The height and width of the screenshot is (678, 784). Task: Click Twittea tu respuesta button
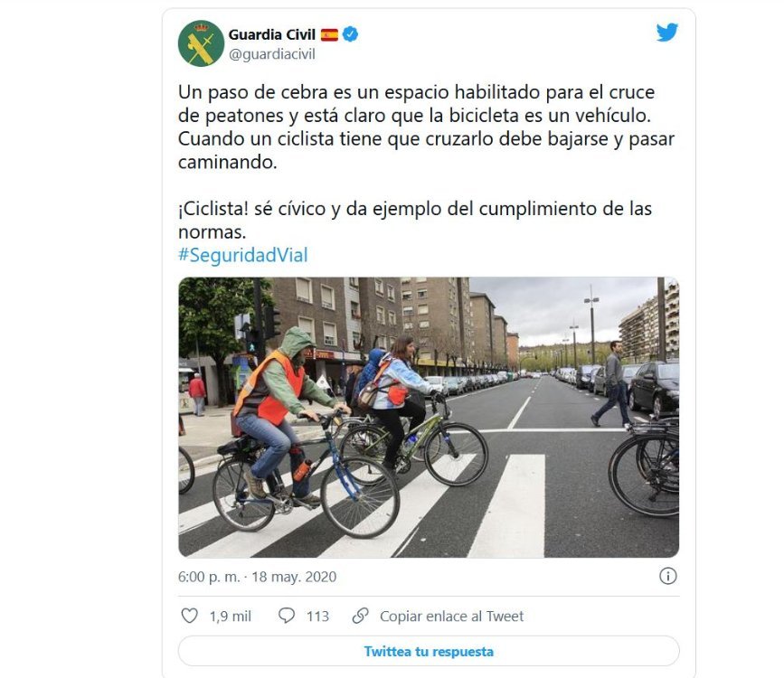(429, 651)
